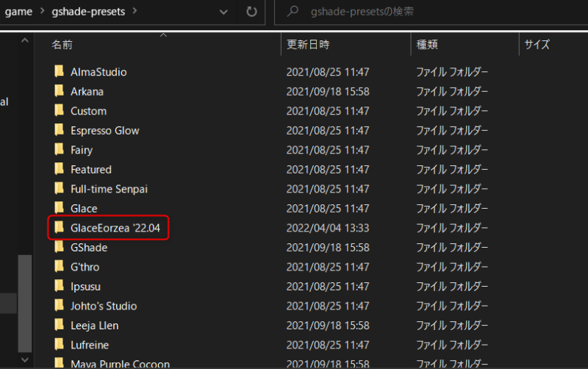588x369 pixels.
Task: Select the G'thro folder name
Action: pos(85,267)
